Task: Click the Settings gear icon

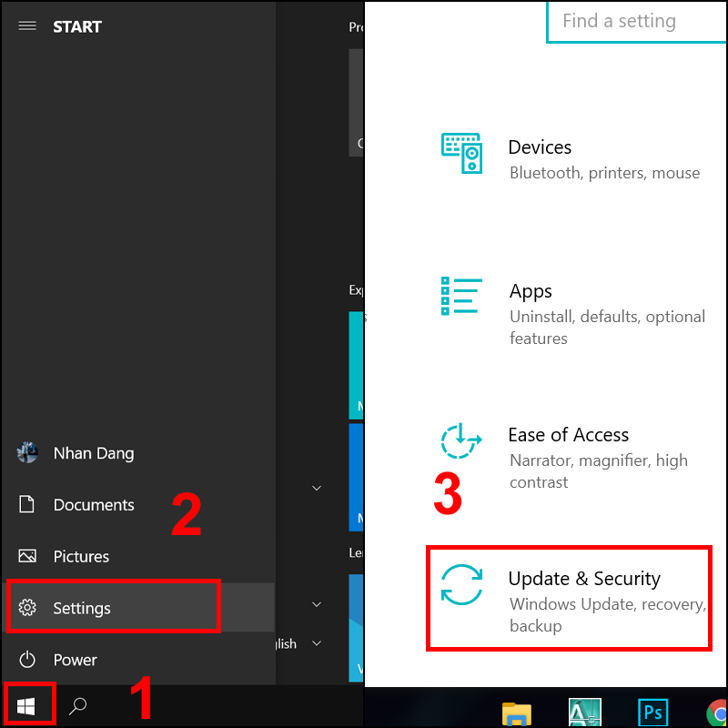Action: [27, 607]
